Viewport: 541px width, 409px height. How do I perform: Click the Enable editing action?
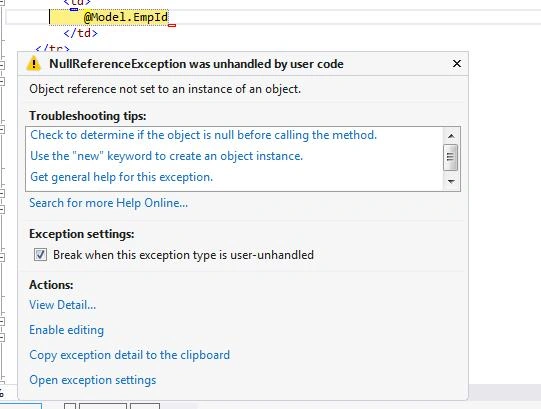[67, 330]
